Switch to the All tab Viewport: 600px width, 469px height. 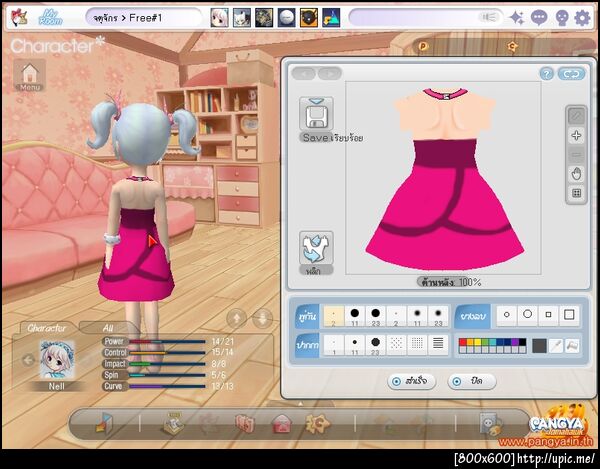pyautogui.click(x=108, y=328)
